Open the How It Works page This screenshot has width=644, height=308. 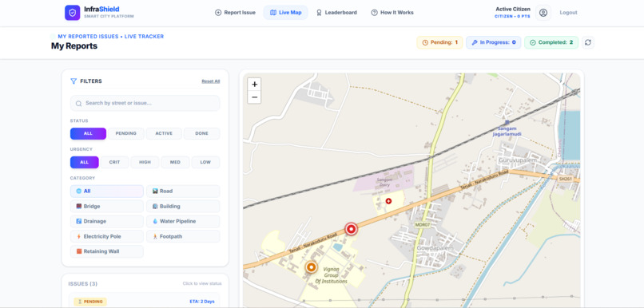(x=392, y=13)
